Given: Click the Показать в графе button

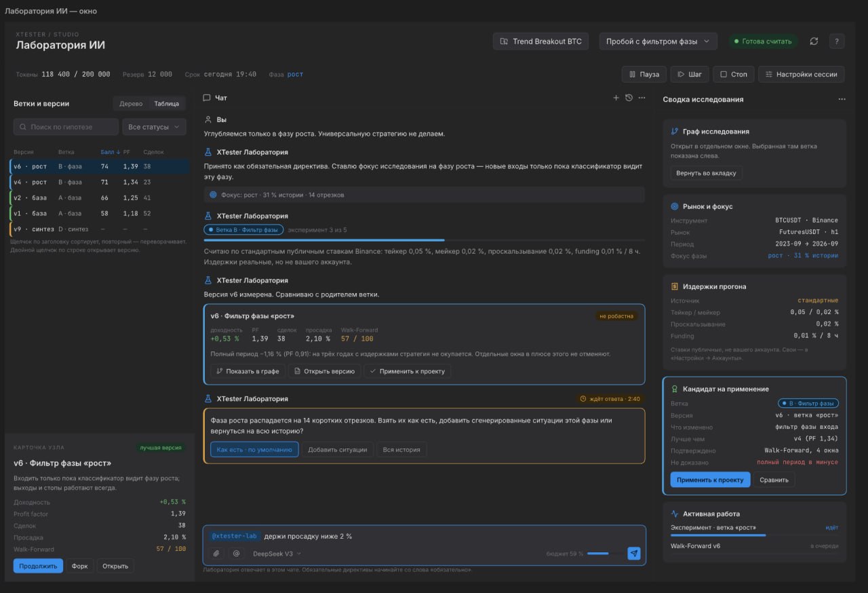Looking at the screenshot, I should pos(248,371).
